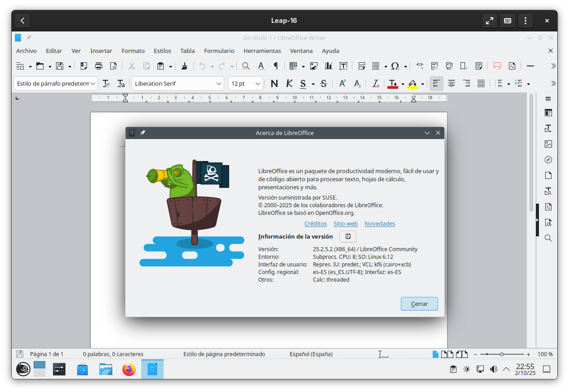Open the Liberation Serif font name dropdown
The height and width of the screenshot is (392, 569).
(218, 83)
